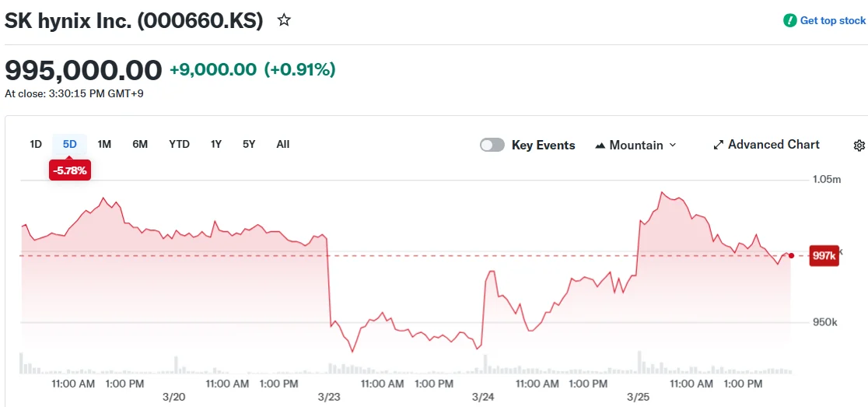Image resolution: width=868 pixels, height=407 pixels.
Task: Click the 995,000.00 price value
Action: pos(83,70)
